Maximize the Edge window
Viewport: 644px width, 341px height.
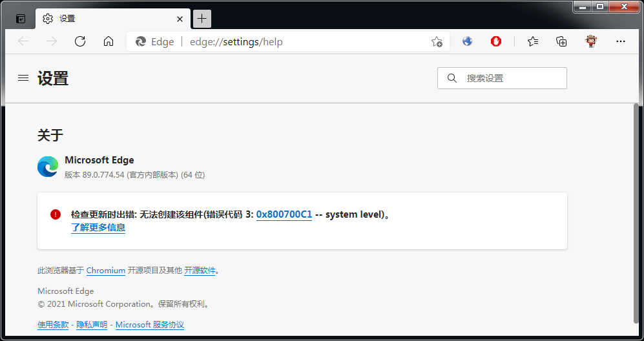tap(600, 6)
